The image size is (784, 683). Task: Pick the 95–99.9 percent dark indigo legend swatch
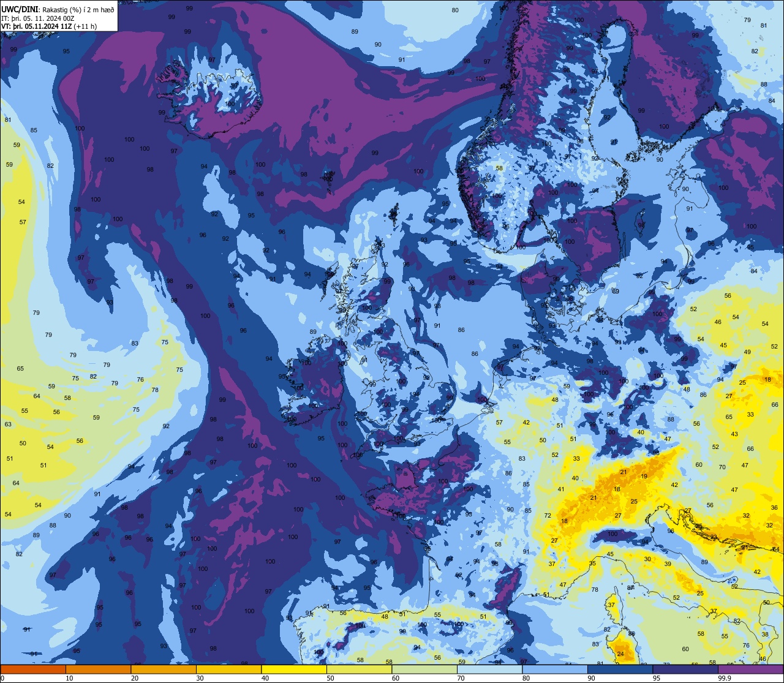pyautogui.click(x=685, y=670)
